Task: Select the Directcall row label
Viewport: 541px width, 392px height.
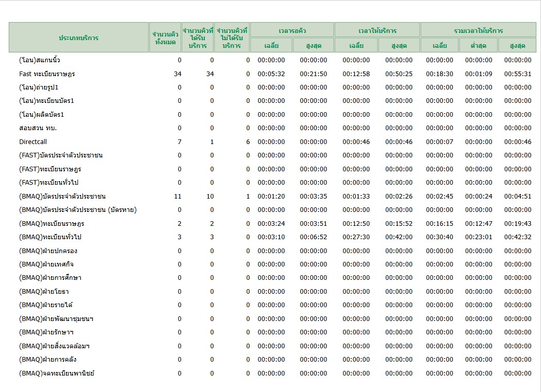Action: coord(33,141)
